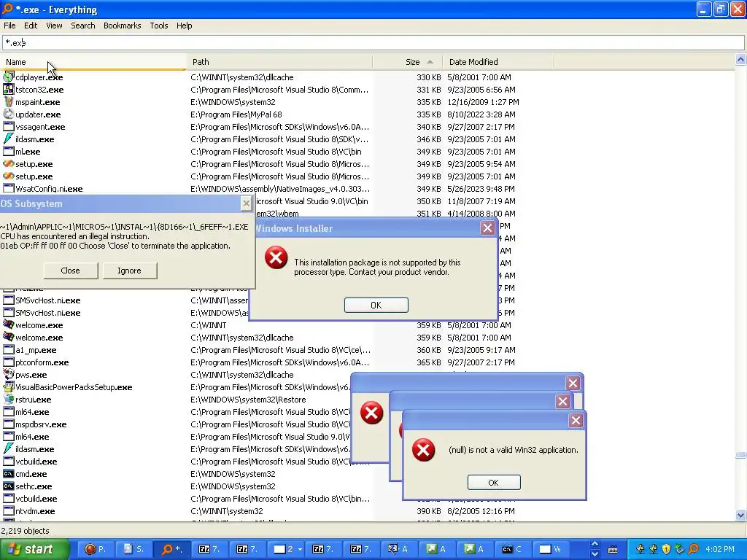Image resolution: width=747 pixels, height=560 pixels.
Task: Open the Search menu
Action: (x=83, y=26)
